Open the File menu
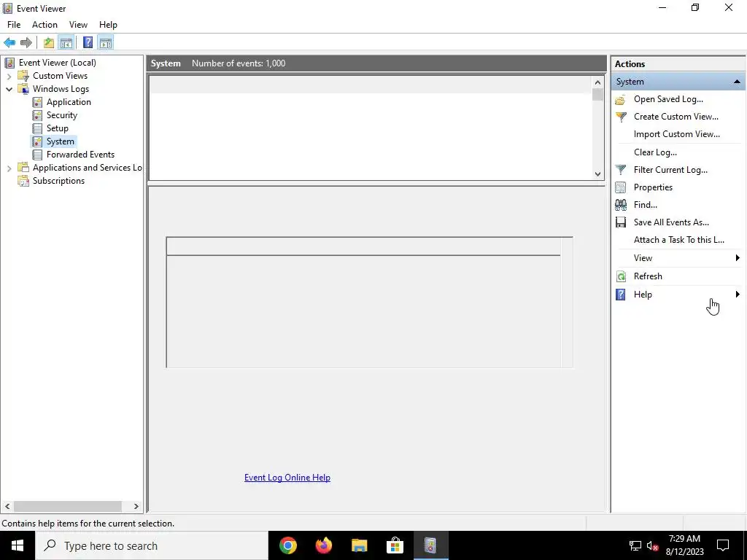Image resolution: width=747 pixels, height=560 pixels. tap(14, 25)
